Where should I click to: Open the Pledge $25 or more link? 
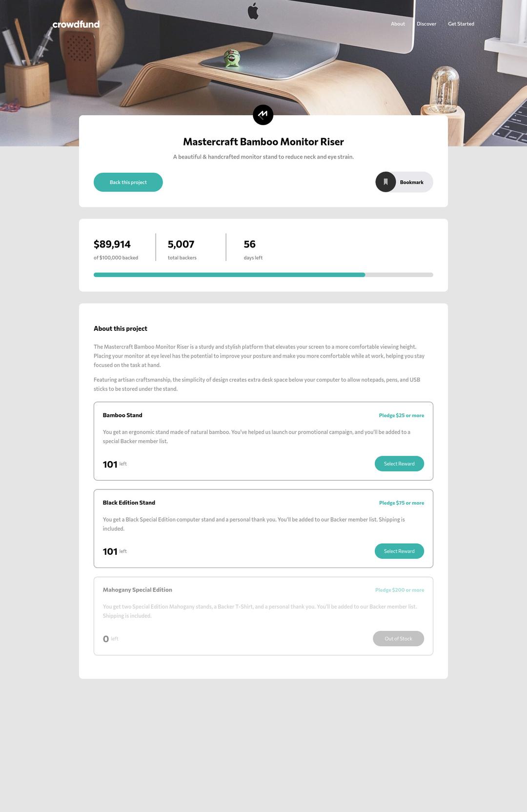pyautogui.click(x=401, y=415)
